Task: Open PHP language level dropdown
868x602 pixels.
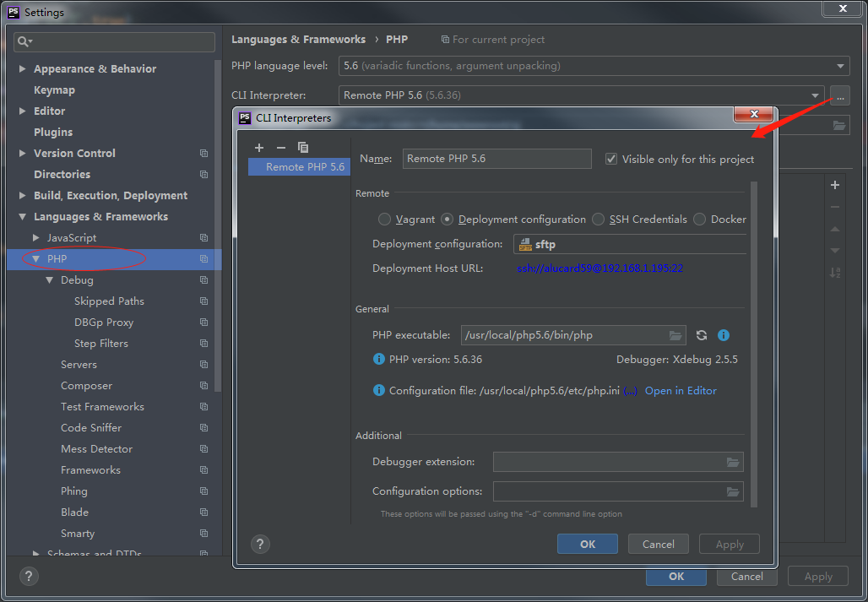Action: tap(594, 66)
